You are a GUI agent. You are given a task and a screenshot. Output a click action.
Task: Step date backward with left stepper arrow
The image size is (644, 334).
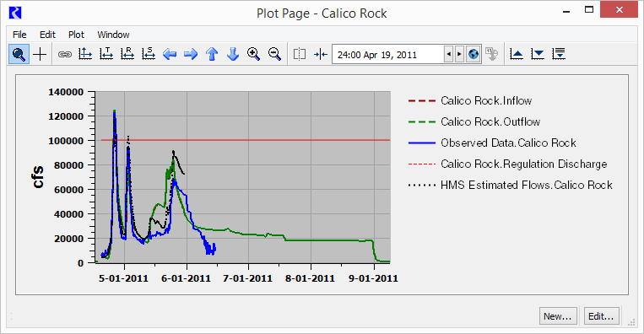(448, 54)
